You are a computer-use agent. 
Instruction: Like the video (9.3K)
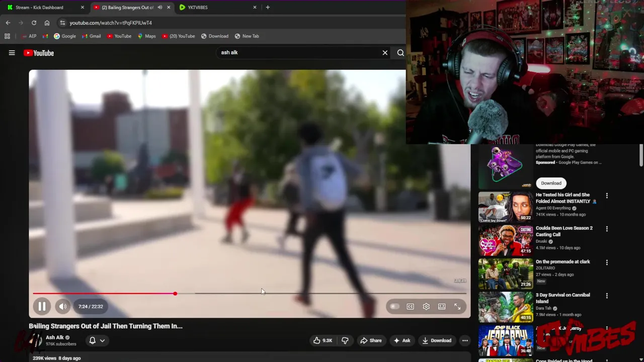[323, 340]
